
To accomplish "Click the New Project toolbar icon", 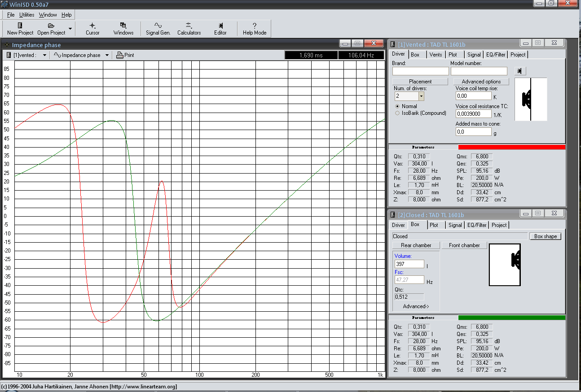I will point(20,26).
